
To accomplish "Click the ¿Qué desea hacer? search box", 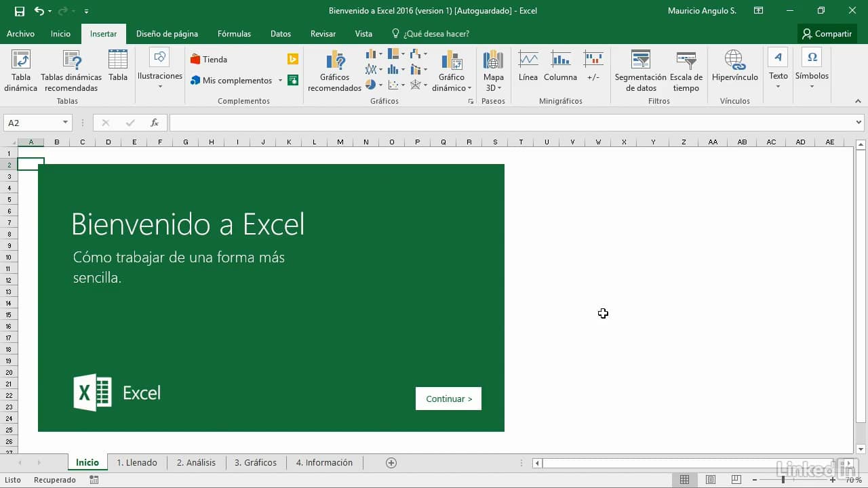I will click(x=430, y=34).
